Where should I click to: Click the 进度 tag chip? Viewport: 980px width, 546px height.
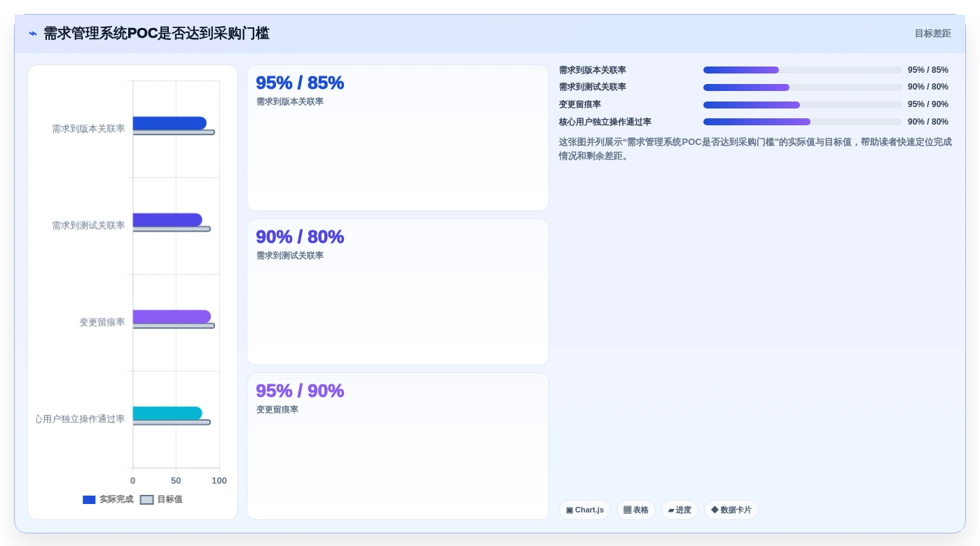coord(679,510)
